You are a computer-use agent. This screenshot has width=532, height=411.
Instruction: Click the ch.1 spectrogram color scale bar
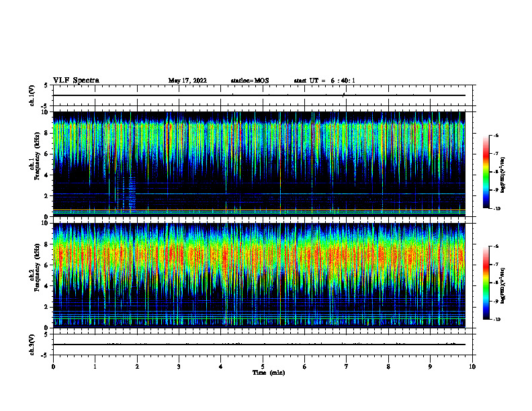click(x=486, y=172)
